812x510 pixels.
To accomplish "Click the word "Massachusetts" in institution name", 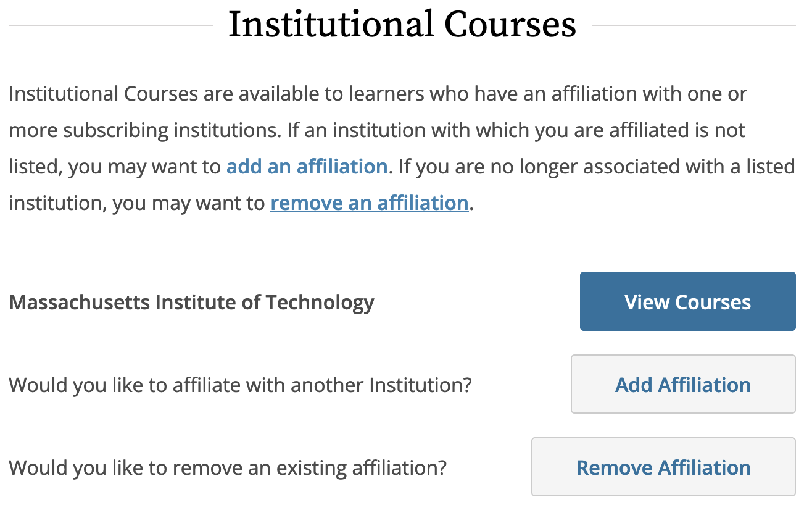I will (79, 303).
